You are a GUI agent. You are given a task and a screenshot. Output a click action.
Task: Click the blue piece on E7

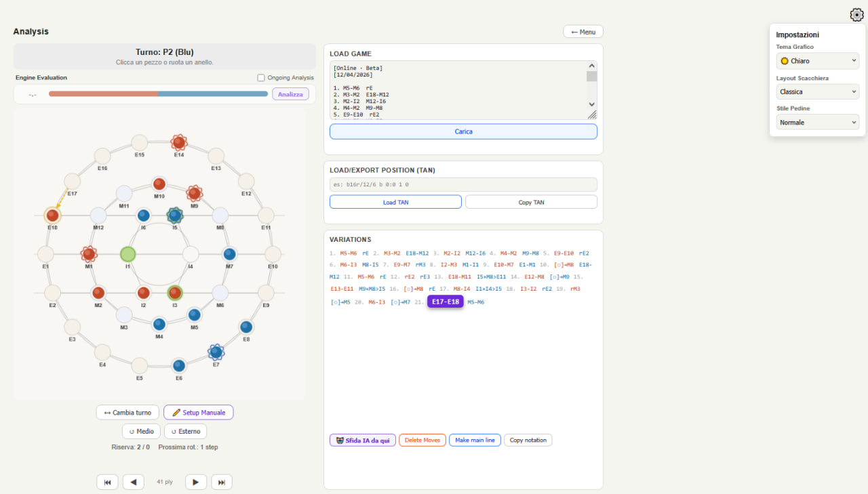216,352
